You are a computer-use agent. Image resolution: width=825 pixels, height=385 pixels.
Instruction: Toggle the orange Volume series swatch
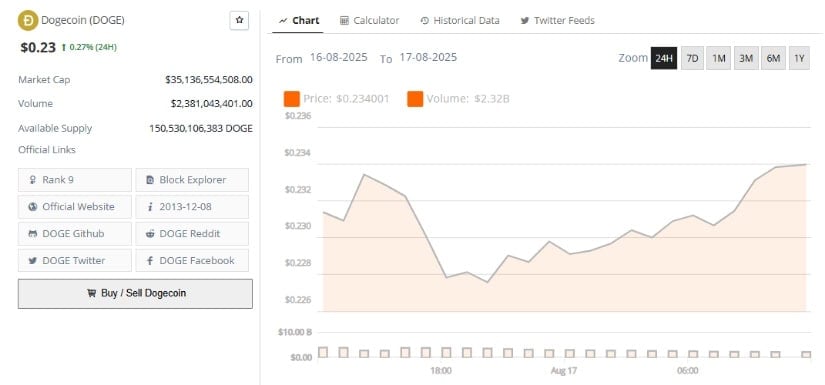pyautogui.click(x=415, y=98)
